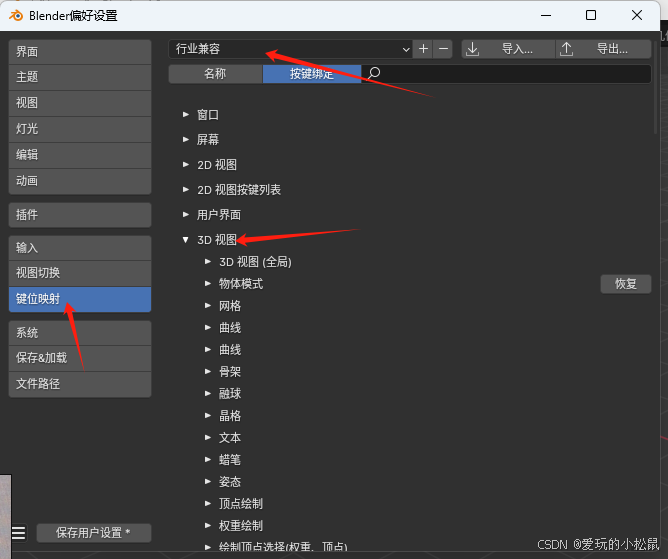
Task: Expand the 2D 视图 keymap group
Action: pos(186,164)
